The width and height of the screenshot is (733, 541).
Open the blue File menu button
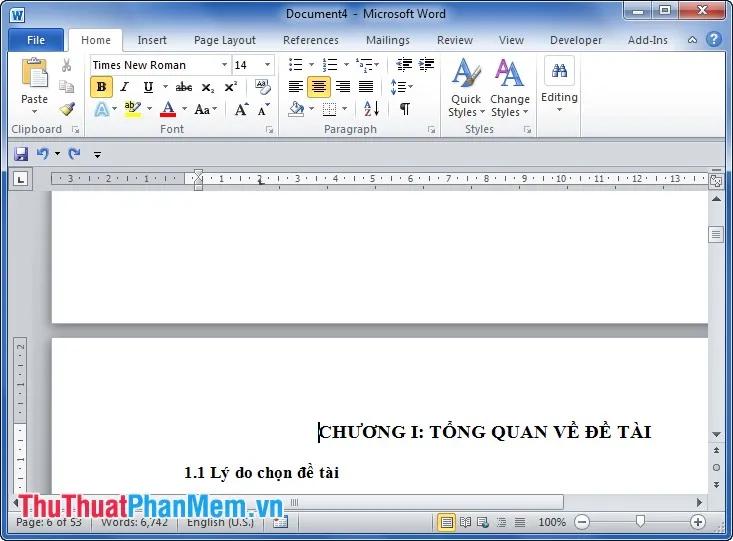point(36,40)
